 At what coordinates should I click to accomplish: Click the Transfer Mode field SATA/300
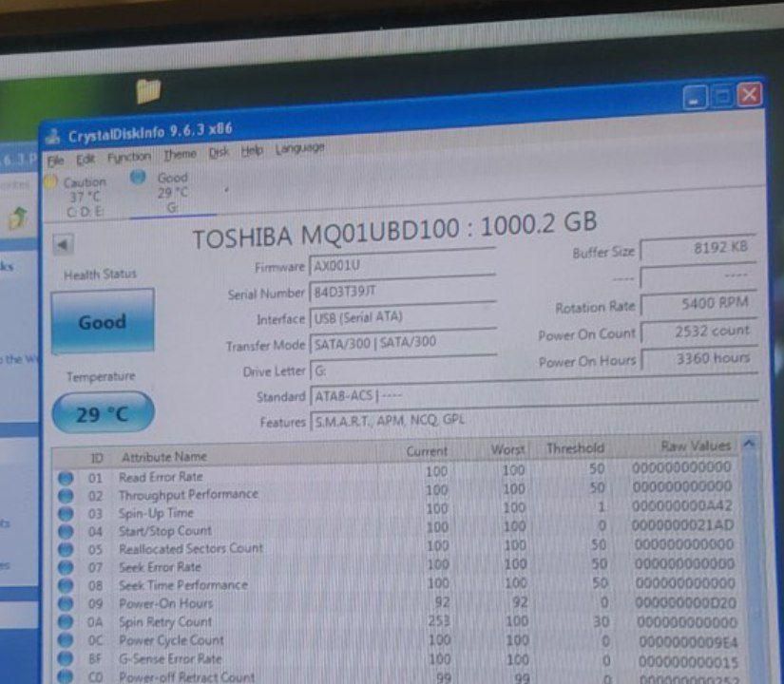click(x=403, y=343)
